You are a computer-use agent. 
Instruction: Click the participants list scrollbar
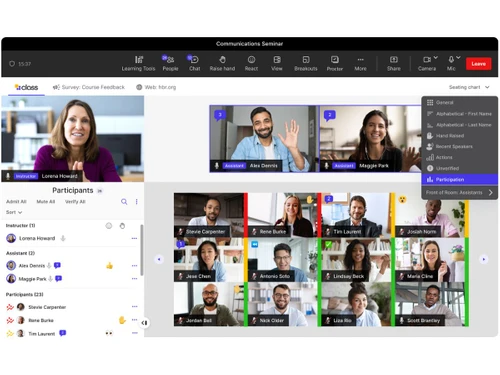(x=142, y=250)
